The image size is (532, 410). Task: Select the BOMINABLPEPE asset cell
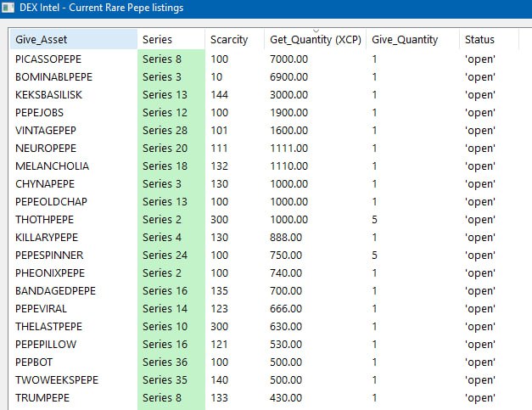(x=53, y=77)
